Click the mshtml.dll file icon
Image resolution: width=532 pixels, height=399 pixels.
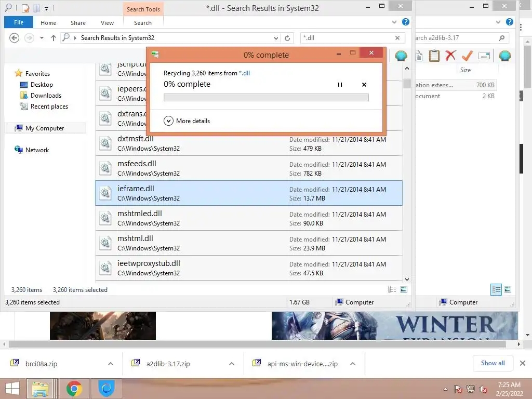click(x=105, y=243)
